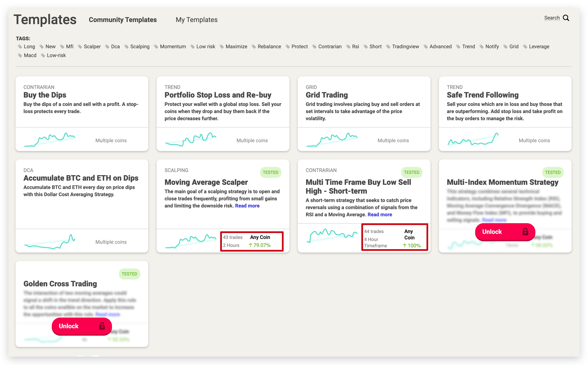Click TESTED badge on Multi Time Frame card

pyautogui.click(x=412, y=172)
